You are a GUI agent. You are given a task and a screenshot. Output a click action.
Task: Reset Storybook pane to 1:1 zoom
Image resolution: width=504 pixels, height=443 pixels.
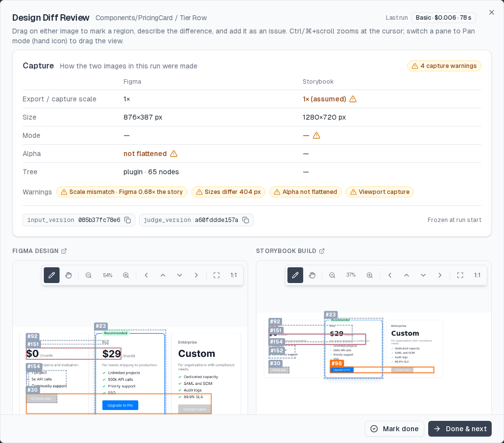[477, 275]
